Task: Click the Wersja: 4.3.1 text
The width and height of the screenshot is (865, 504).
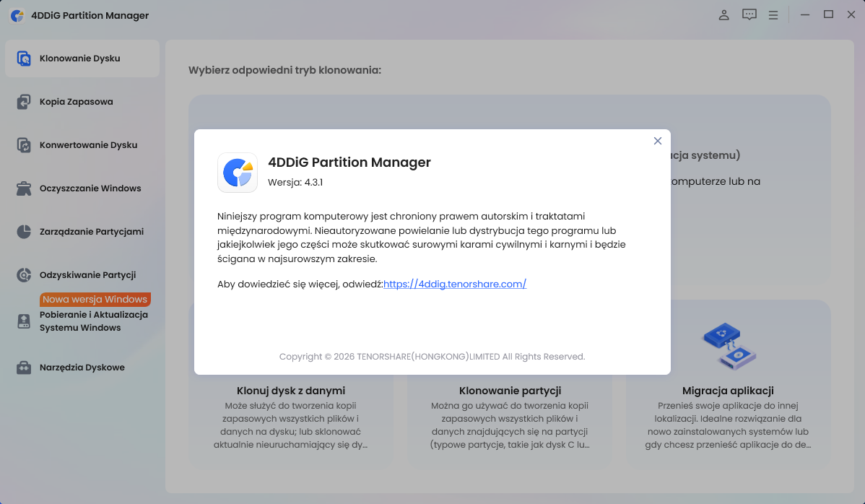Action: (295, 183)
